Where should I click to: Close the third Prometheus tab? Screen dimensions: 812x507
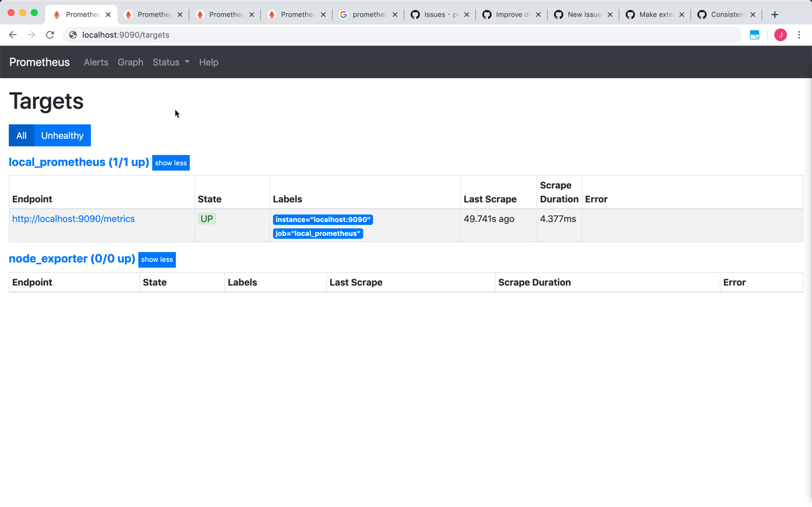tap(252, 14)
